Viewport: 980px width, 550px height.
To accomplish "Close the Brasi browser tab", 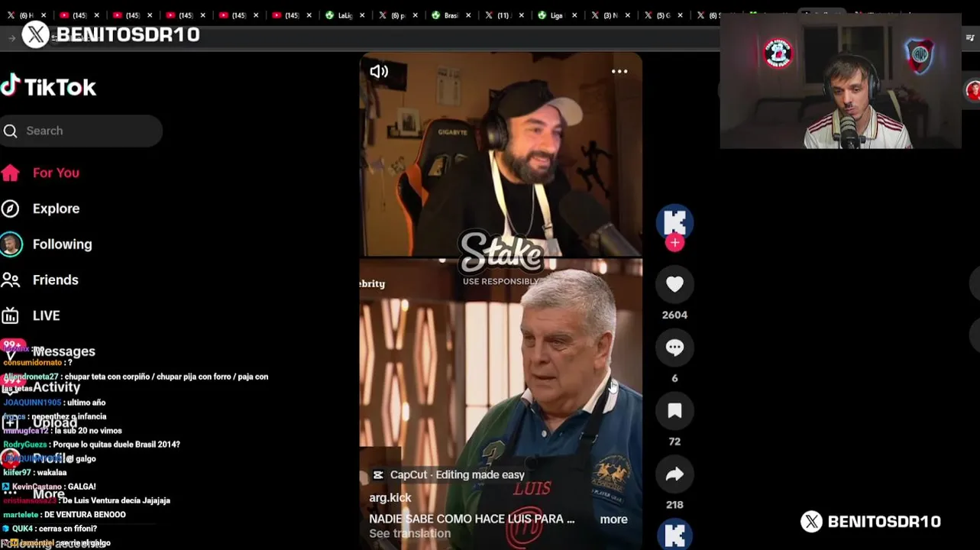I will pos(468,15).
